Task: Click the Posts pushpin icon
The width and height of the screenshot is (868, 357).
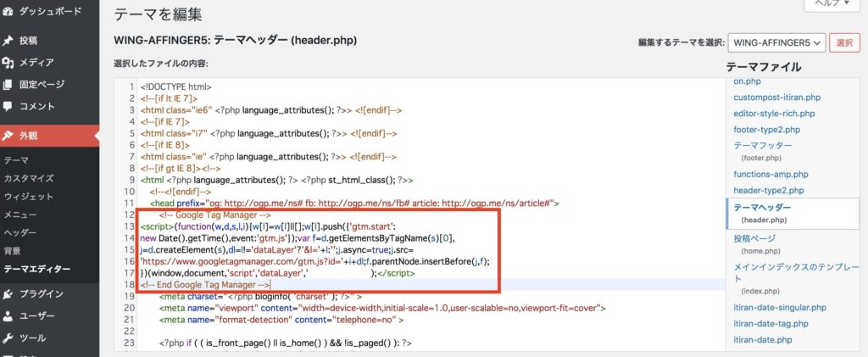Action: pos(8,41)
